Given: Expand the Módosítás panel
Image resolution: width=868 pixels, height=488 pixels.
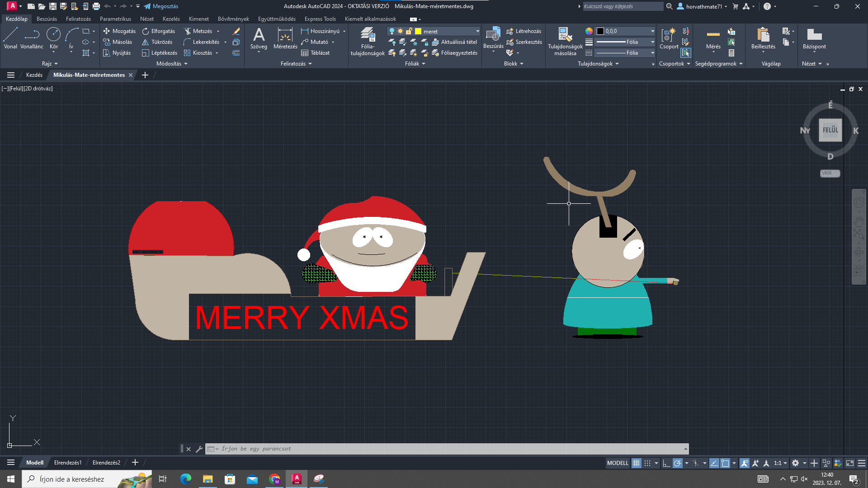Looking at the screenshot, I should coord(172,64).
